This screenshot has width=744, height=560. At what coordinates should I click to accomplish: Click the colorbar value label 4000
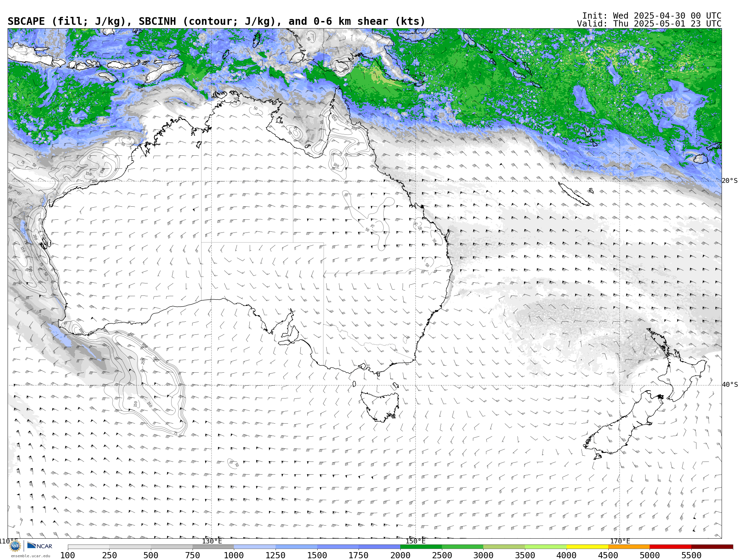point(567,555)
